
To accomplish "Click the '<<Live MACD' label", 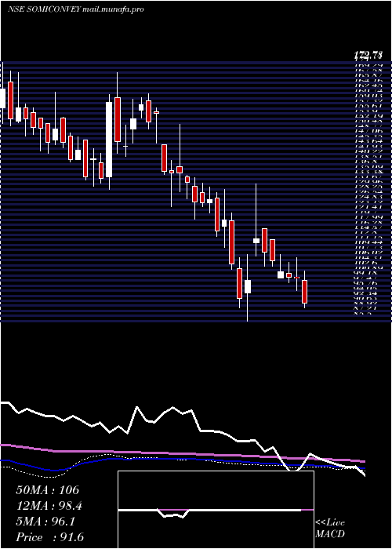I will click(x=330, y=529).
